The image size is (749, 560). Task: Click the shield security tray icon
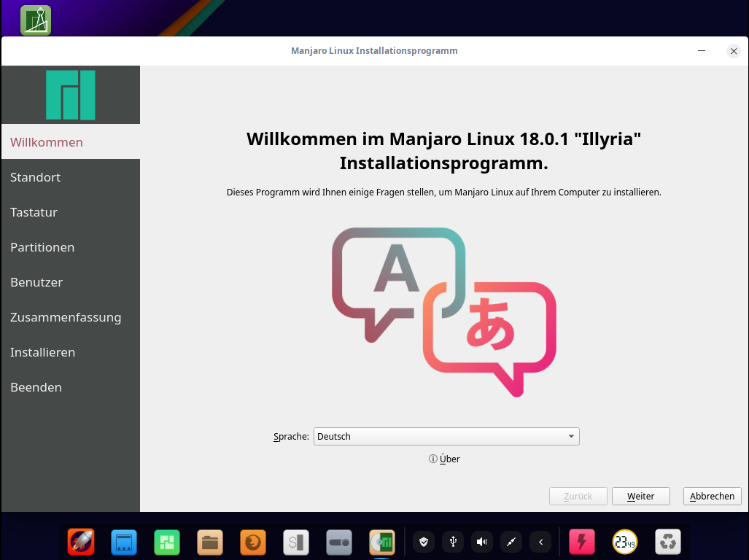(x=424, y=542)
